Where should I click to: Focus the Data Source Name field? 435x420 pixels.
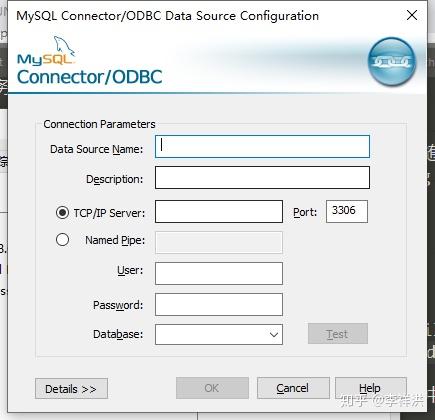pos(262,146)
